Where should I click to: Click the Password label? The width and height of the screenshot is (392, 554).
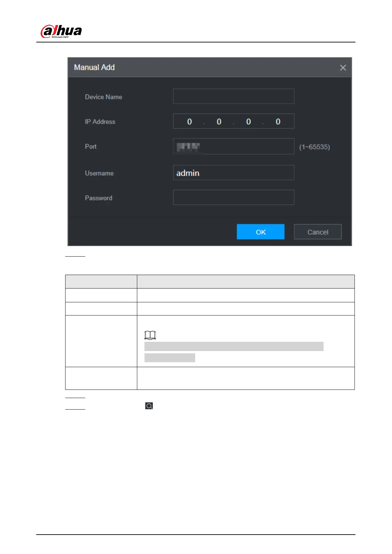[99, 198]
